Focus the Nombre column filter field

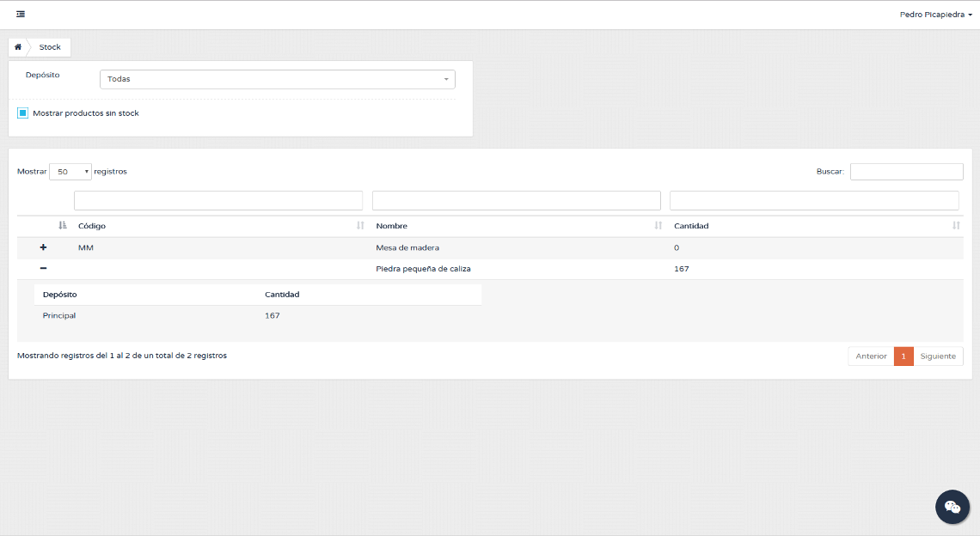[516, 200]
